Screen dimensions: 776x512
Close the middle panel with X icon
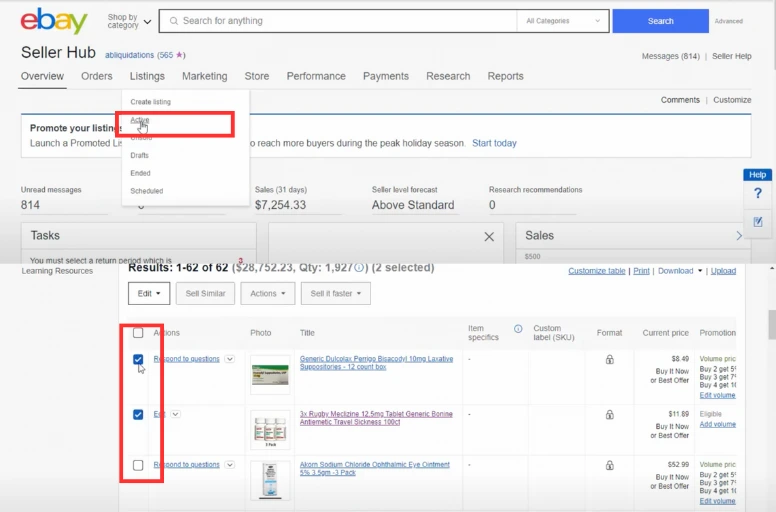click(x=489, y=237)
